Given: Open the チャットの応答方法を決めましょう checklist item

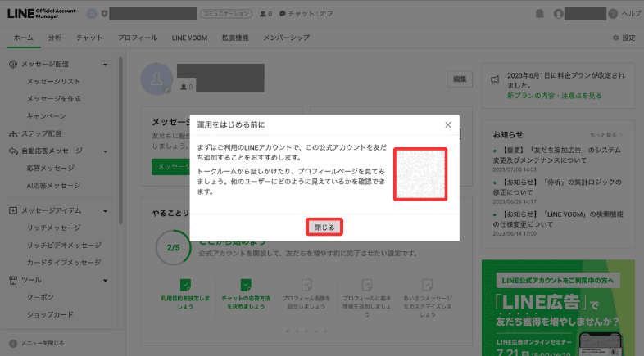Looking at the screenshot, I should 246,294.
